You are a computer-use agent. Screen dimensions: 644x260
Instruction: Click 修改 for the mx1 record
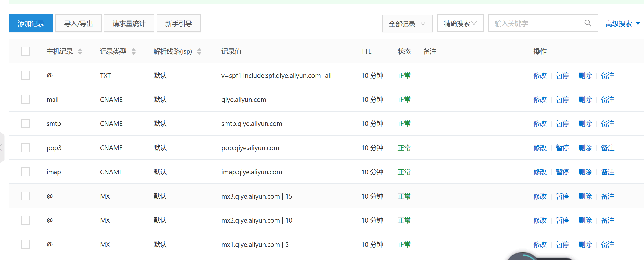tap(540, 244)
